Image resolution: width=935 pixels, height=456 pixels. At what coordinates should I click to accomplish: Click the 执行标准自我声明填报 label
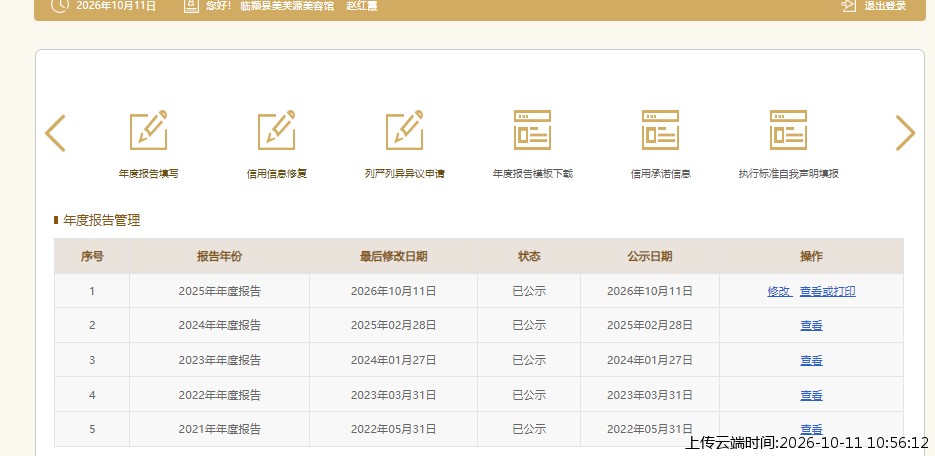click(x=788, y=174)
